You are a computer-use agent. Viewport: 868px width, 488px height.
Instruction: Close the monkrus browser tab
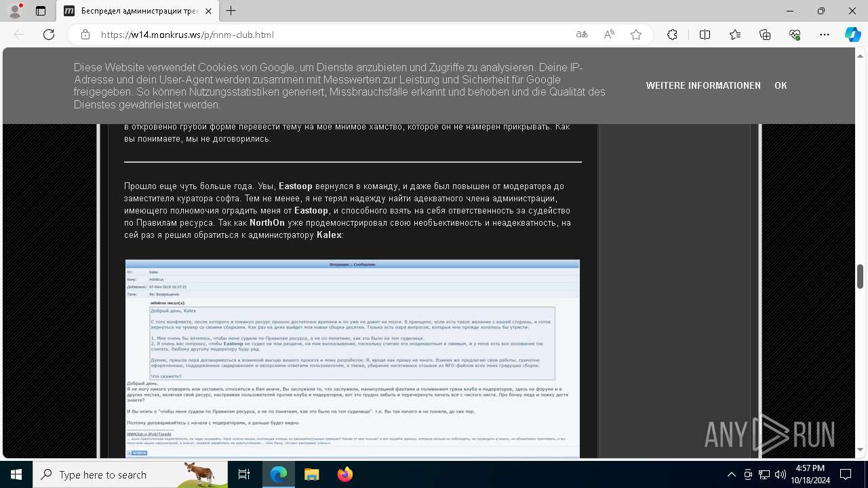click(x=208, y=11)
